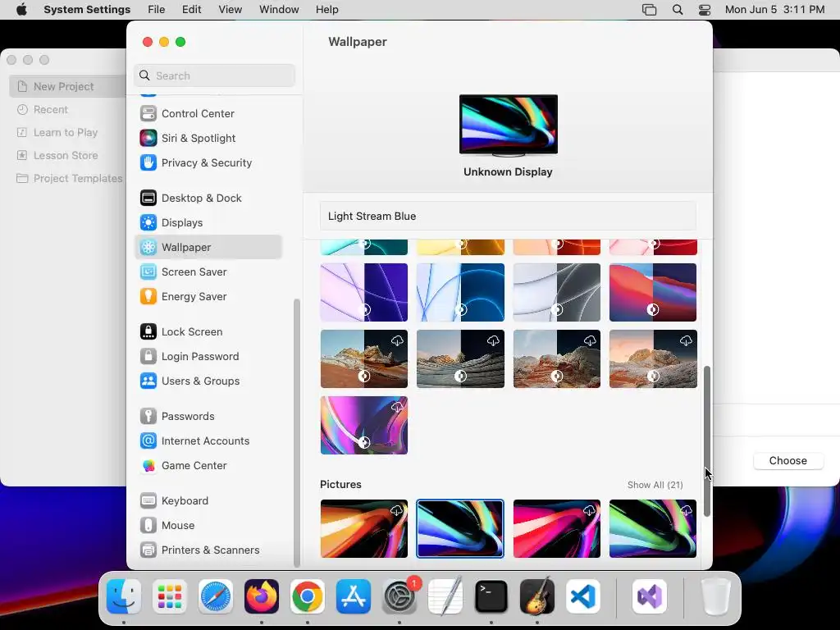
Task: Open the Apple menu
Action: pyautogui.click(x=21, y=10)
